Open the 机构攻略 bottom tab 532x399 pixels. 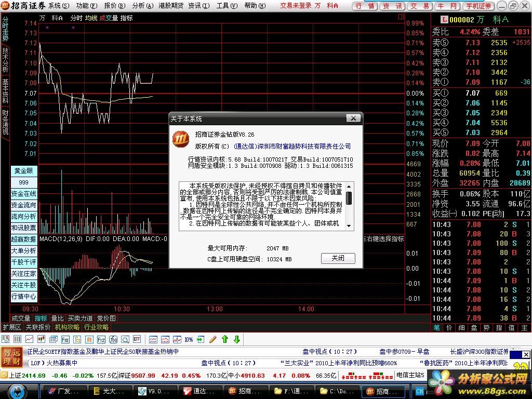pyautogui.click(x=67, y=327)
